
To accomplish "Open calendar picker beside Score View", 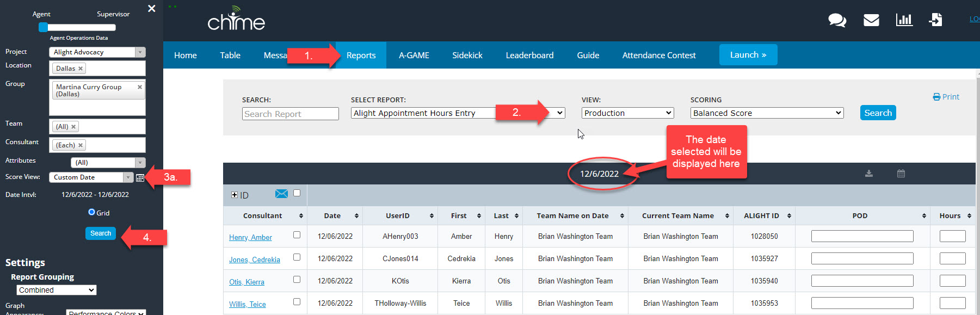I will point(140,178).
